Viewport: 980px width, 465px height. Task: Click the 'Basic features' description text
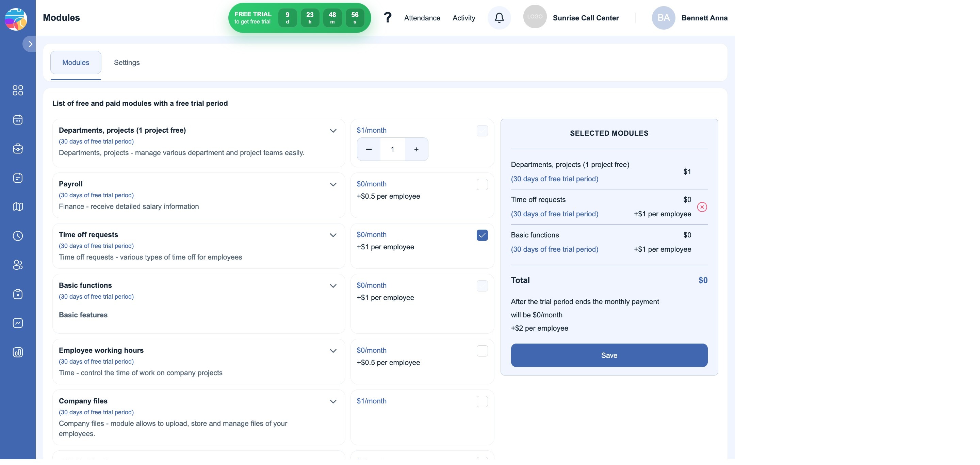tap(83, 315)
